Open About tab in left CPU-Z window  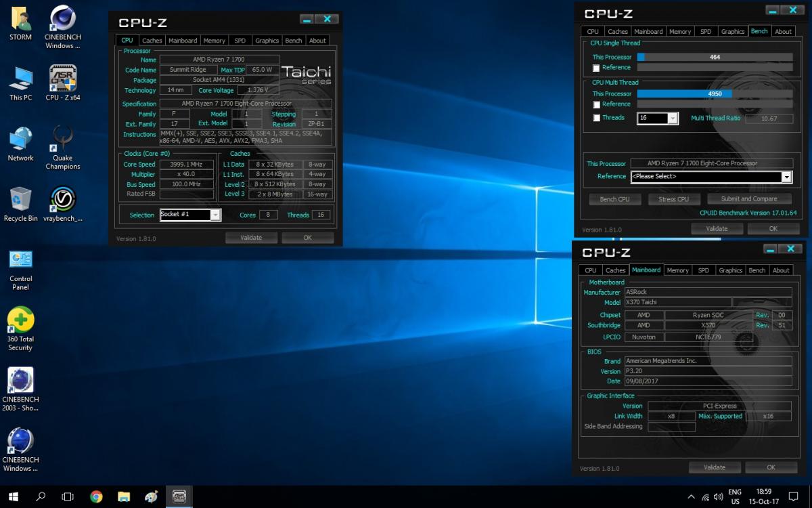click(317, 41)
